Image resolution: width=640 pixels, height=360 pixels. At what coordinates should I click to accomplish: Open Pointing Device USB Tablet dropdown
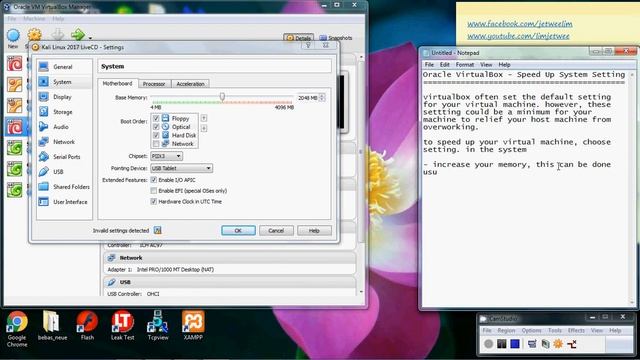[x=181, y=168]
